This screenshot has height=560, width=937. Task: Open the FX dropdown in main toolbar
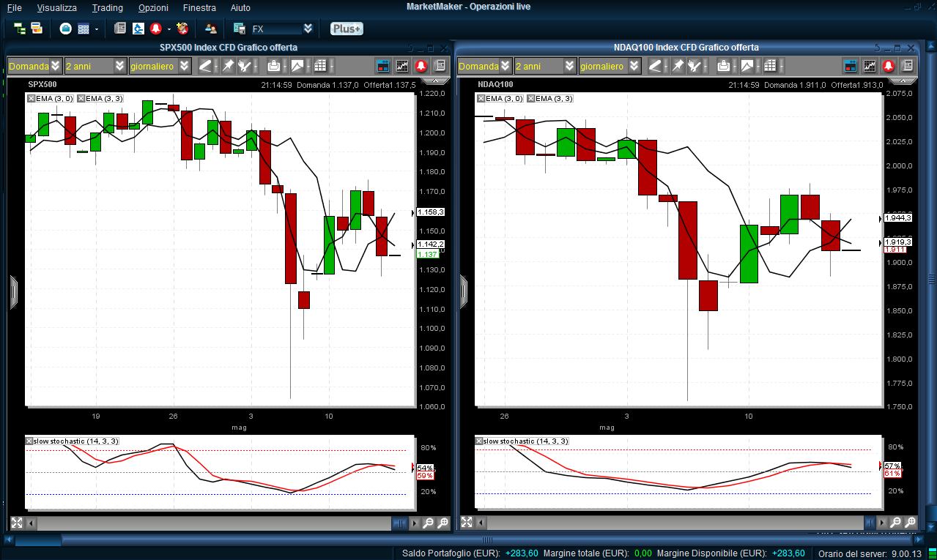coord(308,29)
